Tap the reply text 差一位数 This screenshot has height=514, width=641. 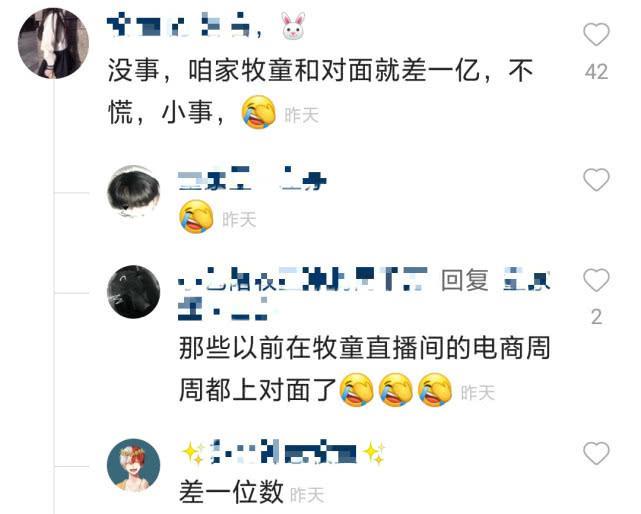coord(231,492)
